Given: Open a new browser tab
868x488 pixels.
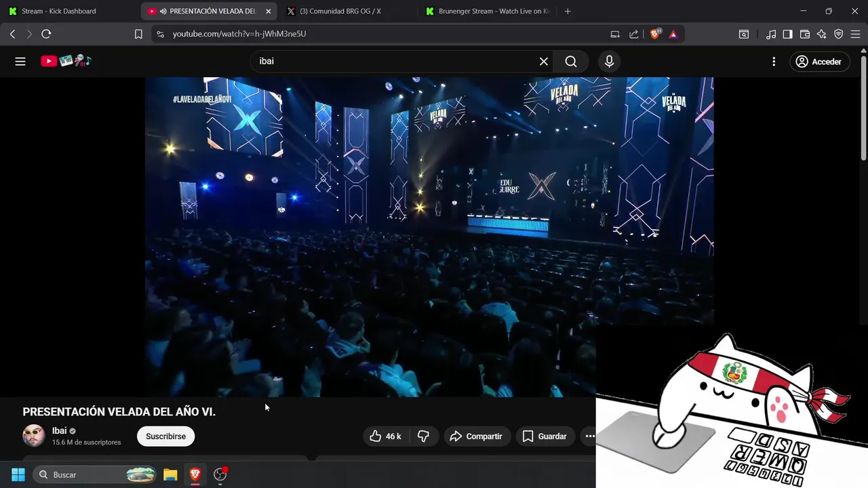Looking at the screenshot, I should pyautogui.click(x=568, y=12).
